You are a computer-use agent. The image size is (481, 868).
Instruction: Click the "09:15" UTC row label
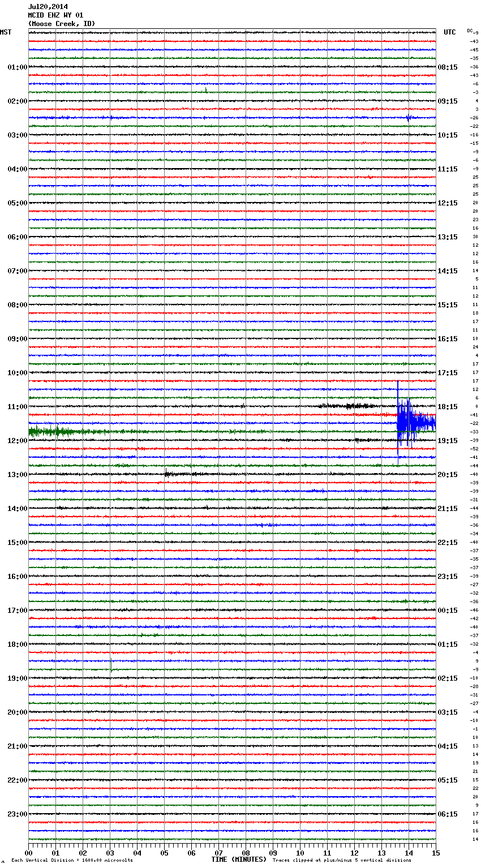(448, 101)
